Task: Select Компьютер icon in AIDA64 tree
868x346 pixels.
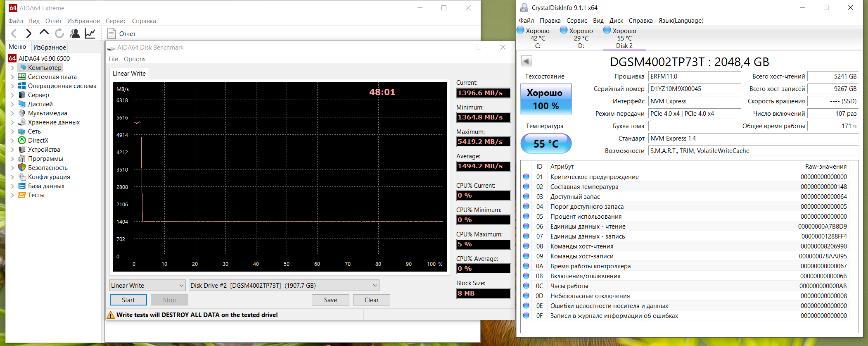Action: tap(23, 67)
